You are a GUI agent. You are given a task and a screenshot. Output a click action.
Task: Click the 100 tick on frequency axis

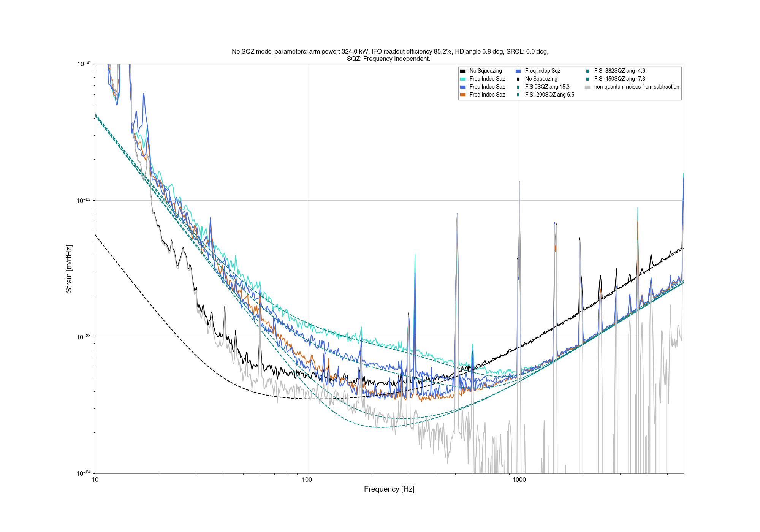[x=307, y=480]
